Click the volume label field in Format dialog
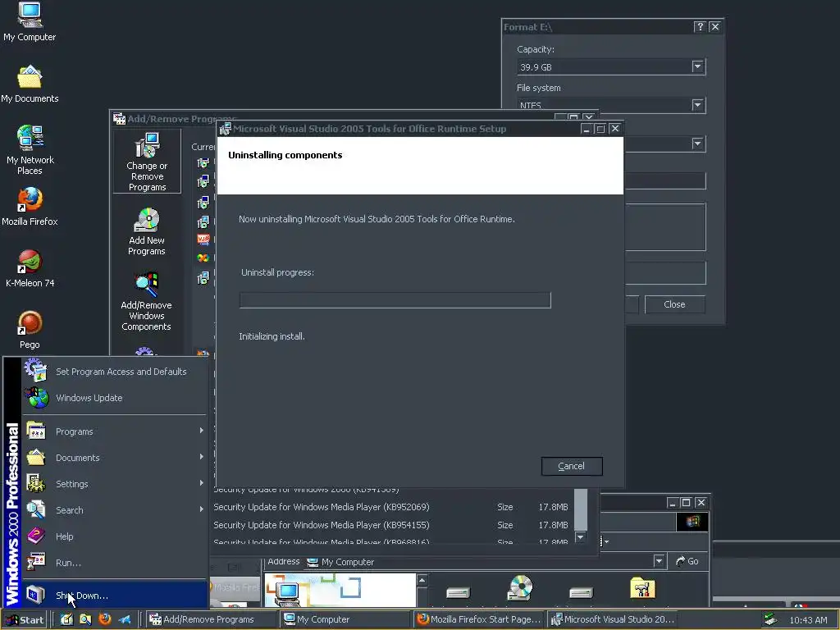The width and height of the screenshot is (840, 630). tap(665, 180)
